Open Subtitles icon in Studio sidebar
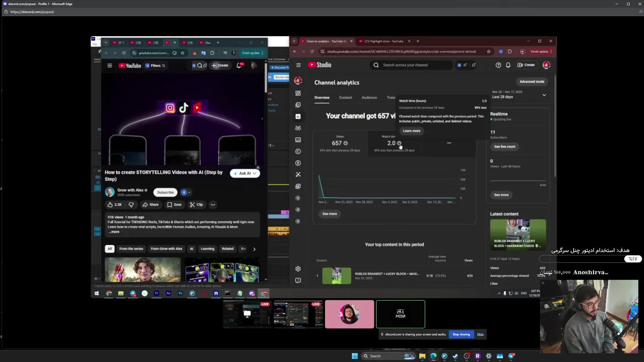The width and height of the screenshot is (644, 362). (x=298, y=140)
